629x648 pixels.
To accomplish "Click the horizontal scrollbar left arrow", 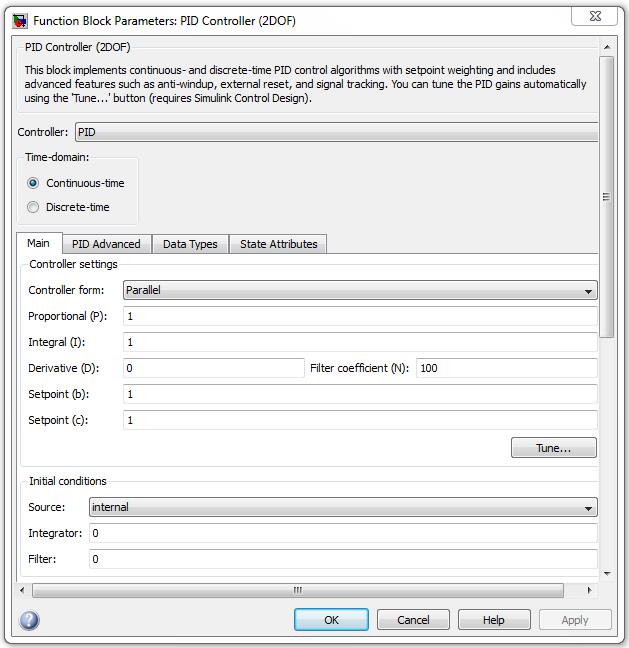I will click(22, 590).
